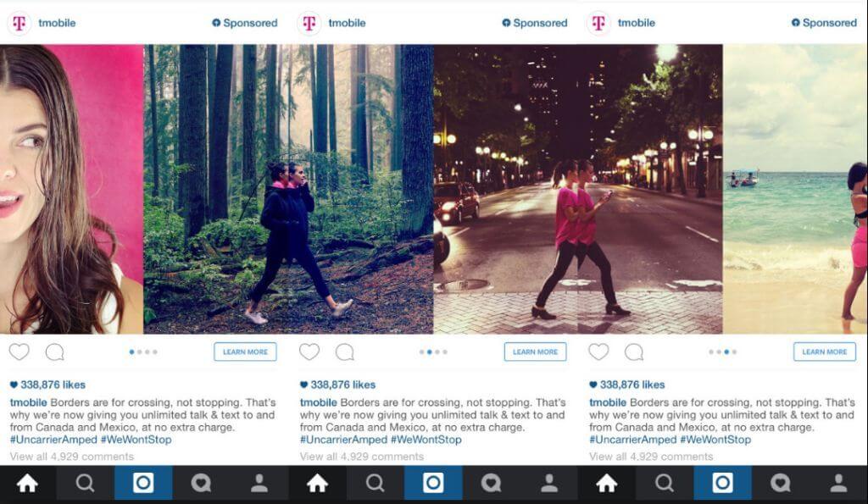This screenshot has width=868, height=504.
Task: Click the T-Mobile logo avatar of the first post
Action: tap(19, 23)
